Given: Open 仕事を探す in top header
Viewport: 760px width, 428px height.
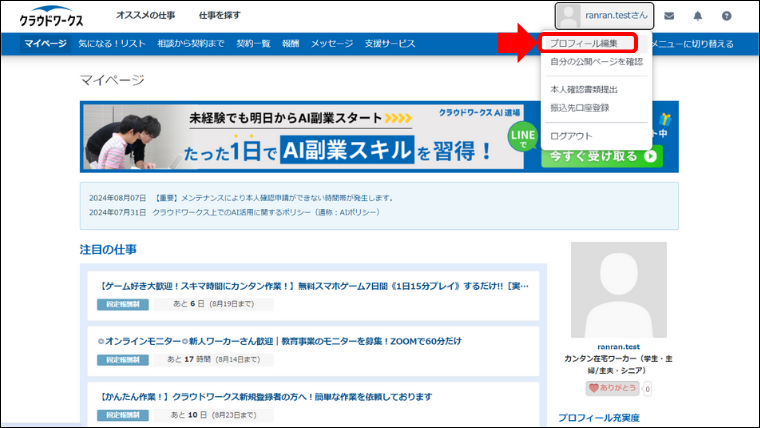Looking at the screenshot, I should (x=220, y=16).
